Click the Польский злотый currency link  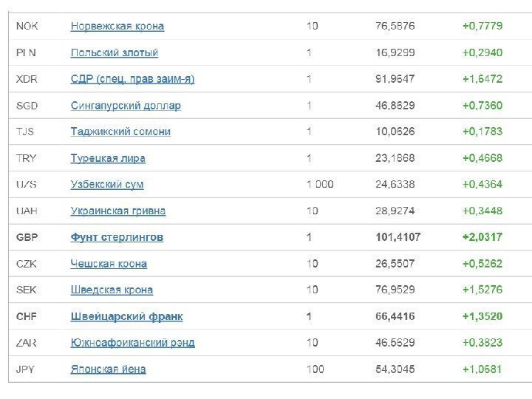(115, 53)
